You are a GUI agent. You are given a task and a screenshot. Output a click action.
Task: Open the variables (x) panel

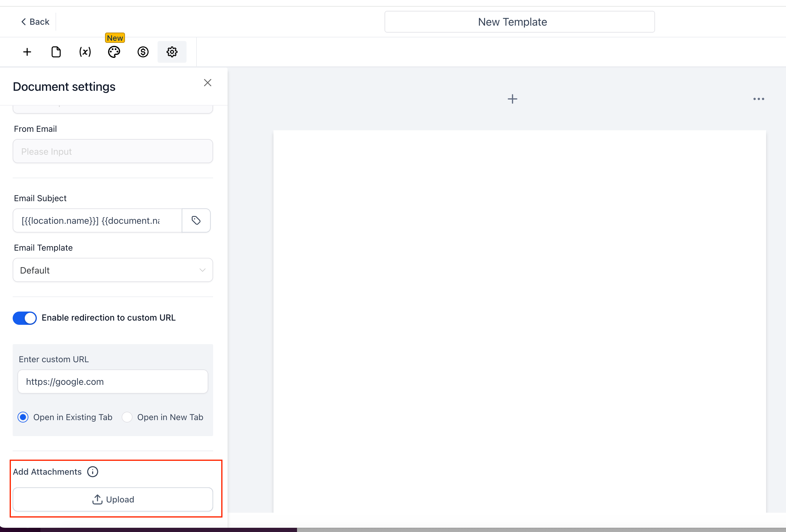(x=85, y=52)
